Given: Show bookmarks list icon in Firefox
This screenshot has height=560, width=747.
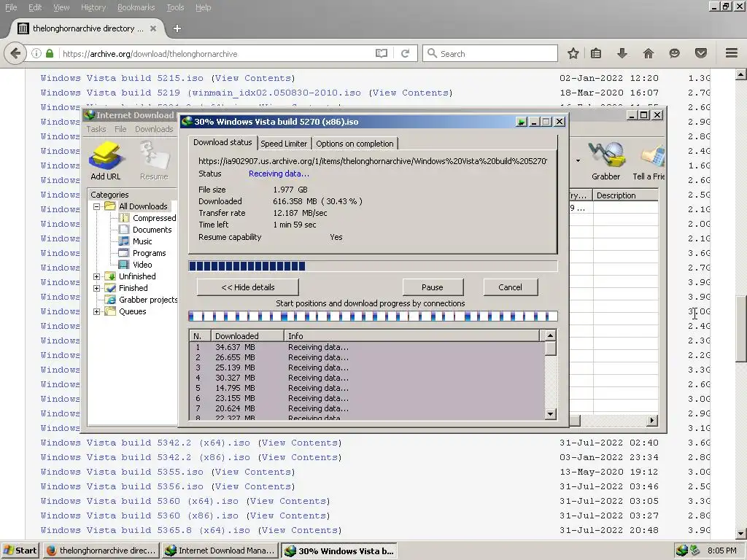Looking at the screenshot, I should click(x=596, y=53).
